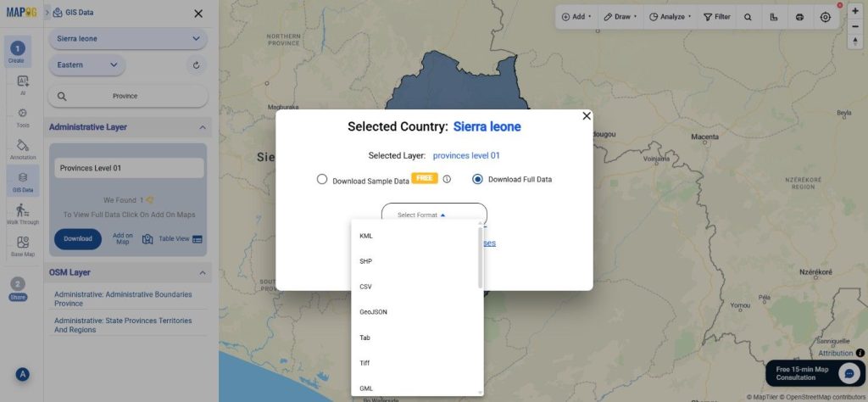Reset map north compass

855,42
